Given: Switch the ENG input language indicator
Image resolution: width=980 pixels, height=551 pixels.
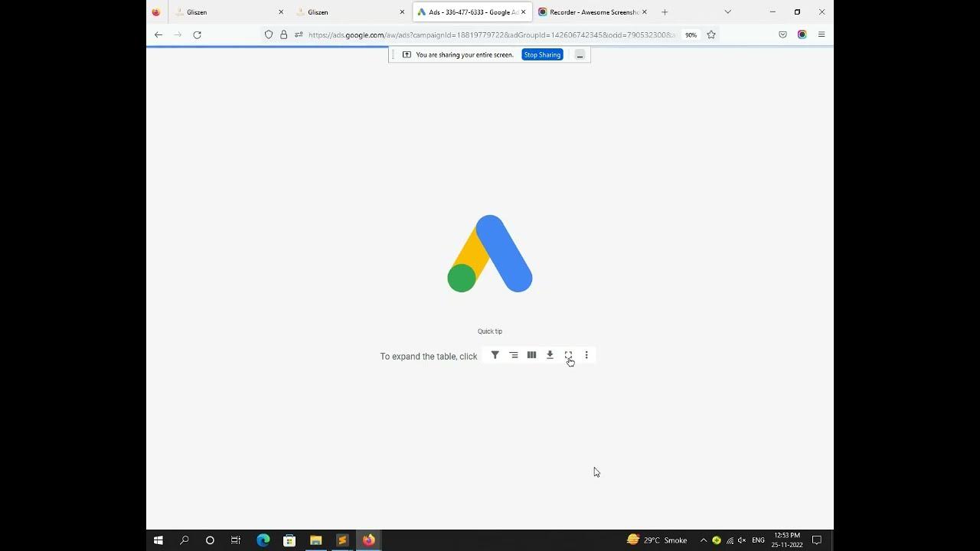Looking at the screenshot, I should tap(758, 540).
